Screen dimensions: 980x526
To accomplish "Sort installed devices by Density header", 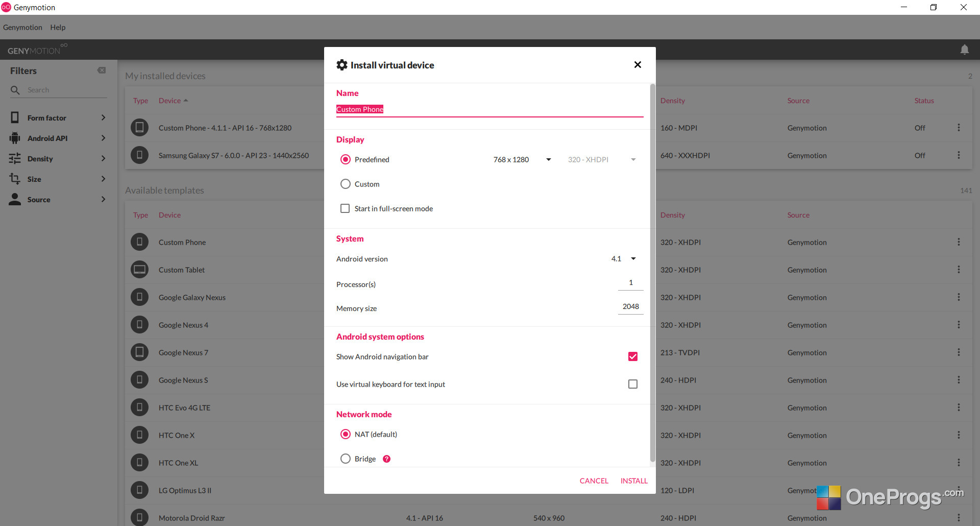I will coord(673,101).
